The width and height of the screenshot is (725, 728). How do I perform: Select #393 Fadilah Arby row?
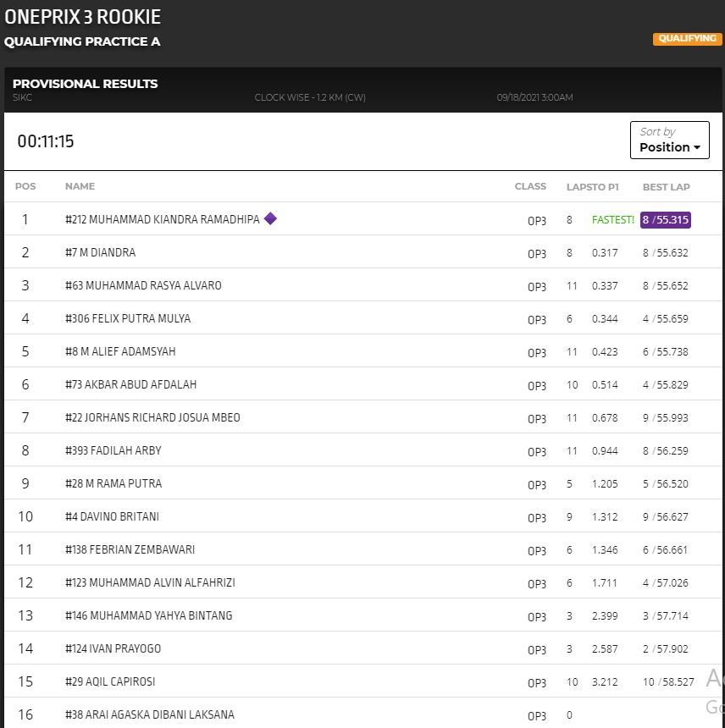[113, 450]
